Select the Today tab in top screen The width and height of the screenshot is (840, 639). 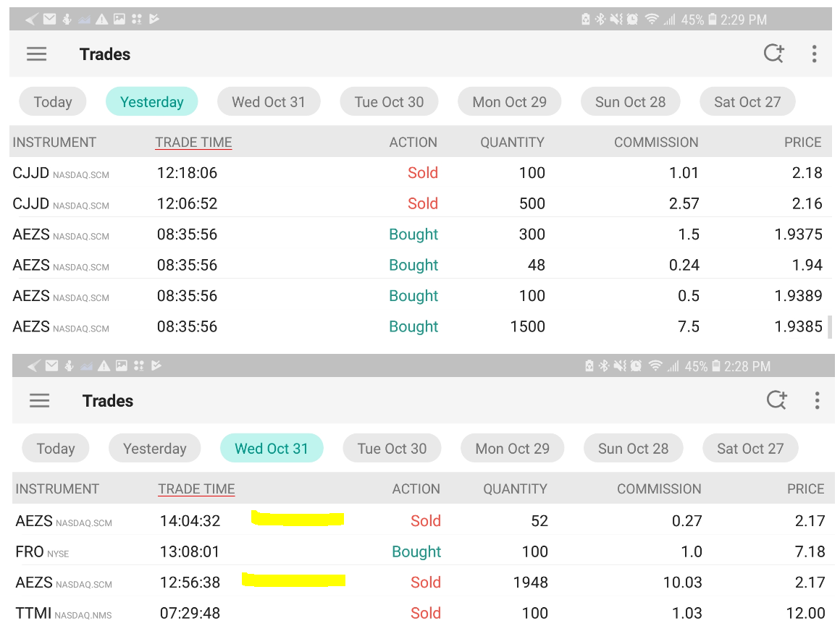click(x=52, y=102)
